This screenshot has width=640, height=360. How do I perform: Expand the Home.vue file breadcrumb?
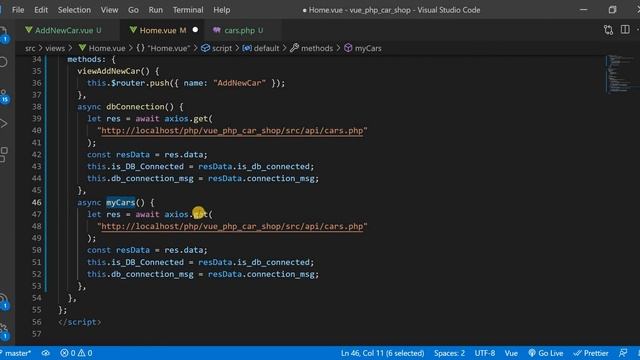[102, 48]
